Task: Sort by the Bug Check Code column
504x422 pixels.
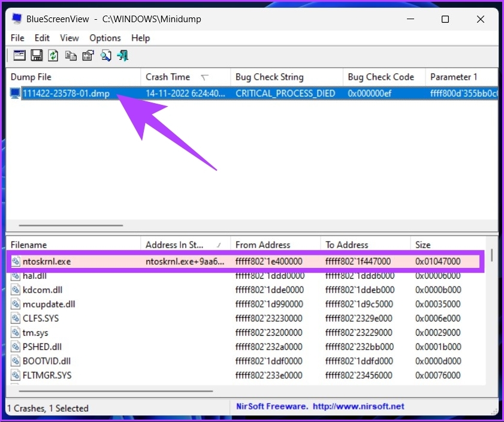Action: click(x=384, y=77)
